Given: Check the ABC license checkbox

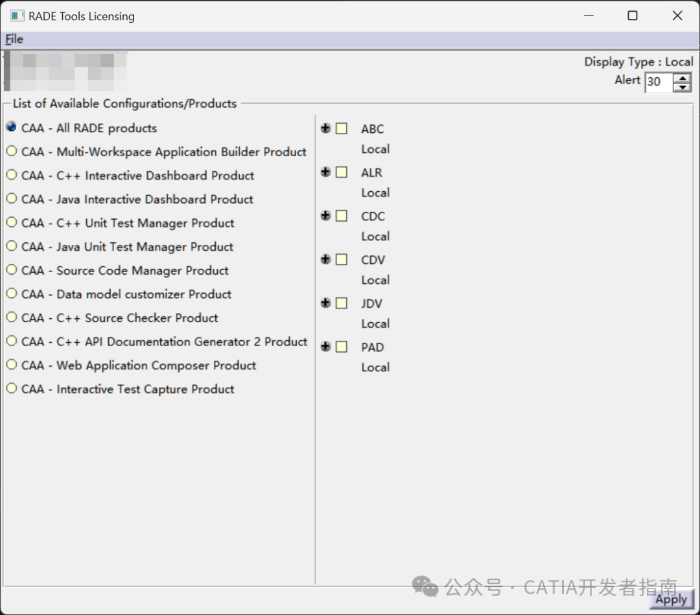Looking at the screenshot, I should [x=342, y=128].
